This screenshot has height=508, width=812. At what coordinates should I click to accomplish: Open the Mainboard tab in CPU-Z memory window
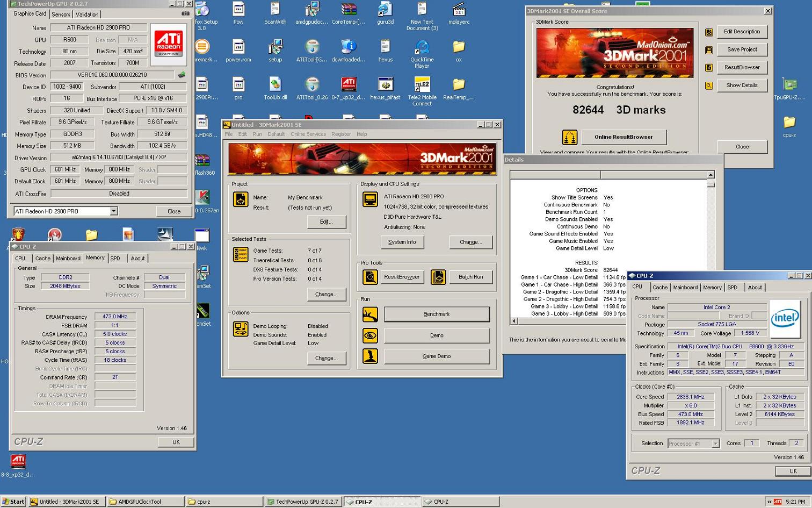coord(68,259)
